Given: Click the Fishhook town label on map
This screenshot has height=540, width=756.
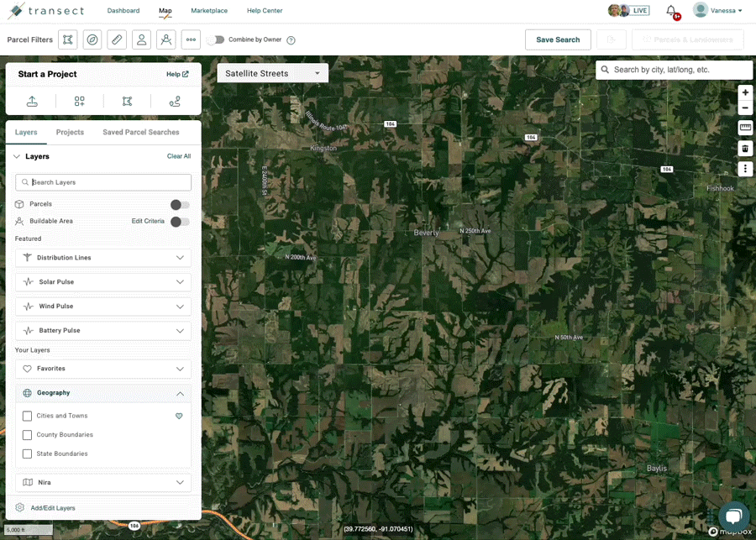Looking at the screenshot, I should coord(720,188).
